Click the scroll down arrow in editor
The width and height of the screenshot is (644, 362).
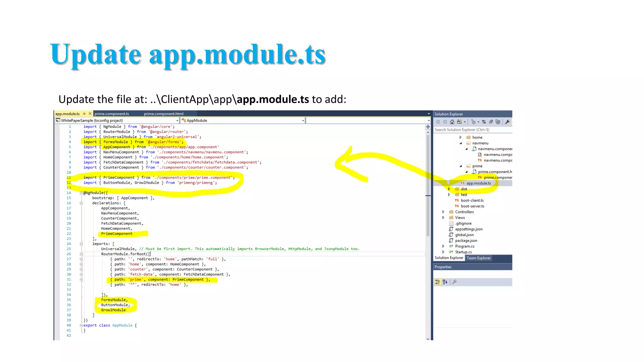(x=428, y=339)
